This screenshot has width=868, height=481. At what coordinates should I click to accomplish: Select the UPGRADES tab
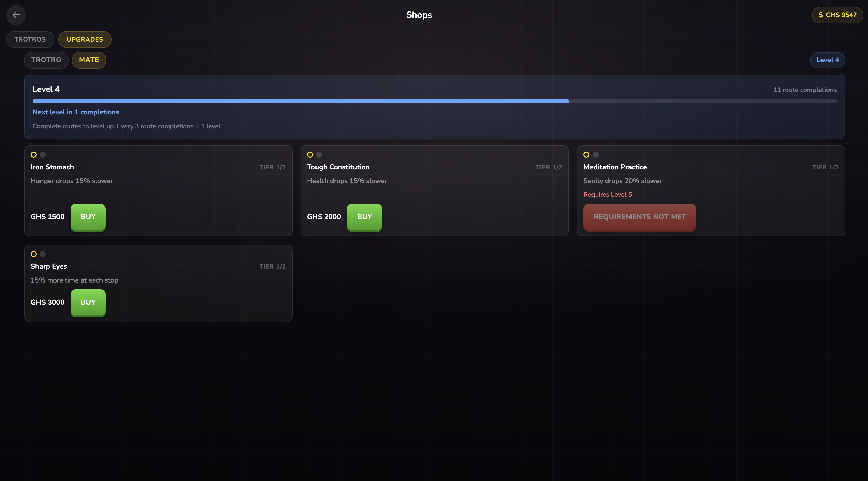pyautogui.click(x=85, y=39)
